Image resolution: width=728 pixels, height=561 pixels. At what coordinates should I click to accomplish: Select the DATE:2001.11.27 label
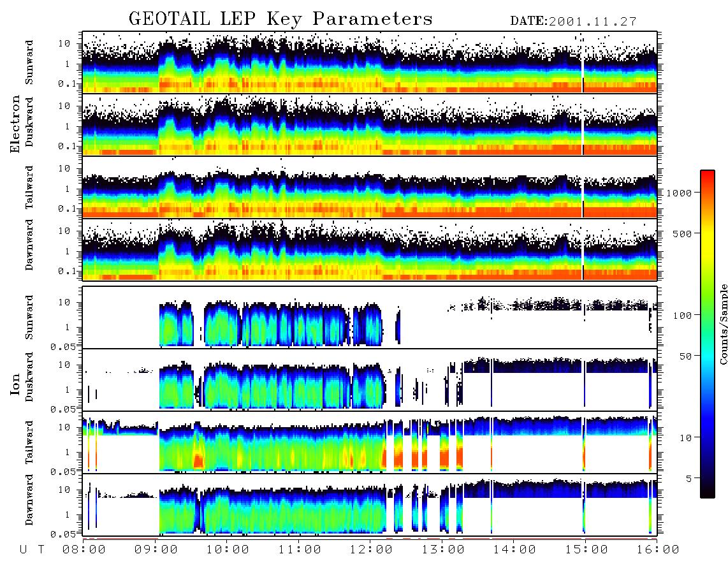573,21
